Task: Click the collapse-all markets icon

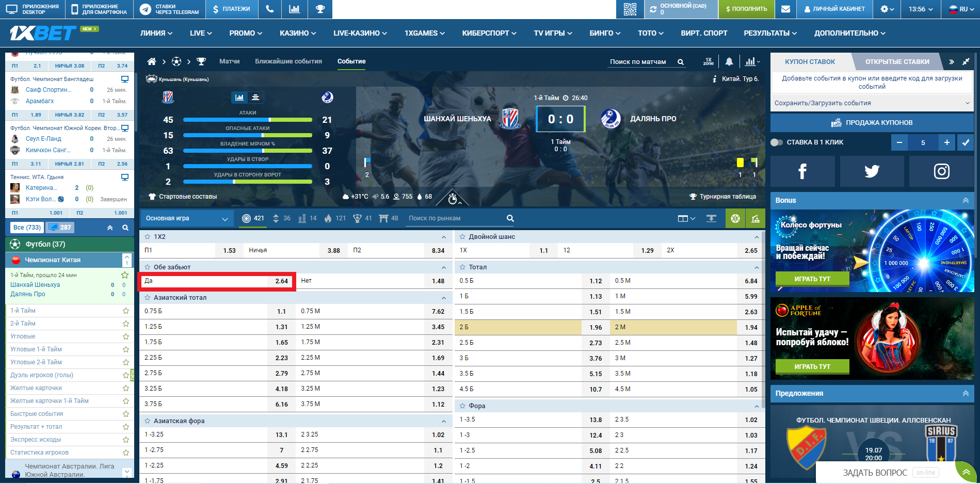Action: [711, 218]
